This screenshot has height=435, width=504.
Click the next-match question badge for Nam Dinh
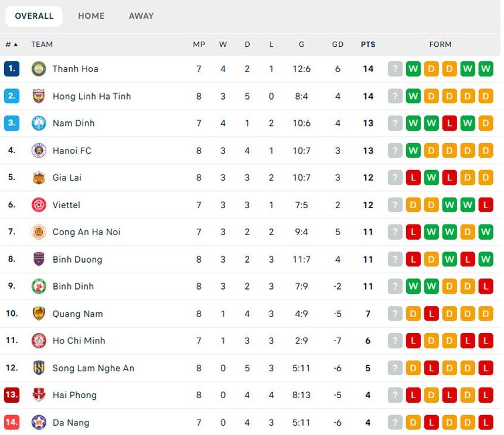tap(395, 123)
